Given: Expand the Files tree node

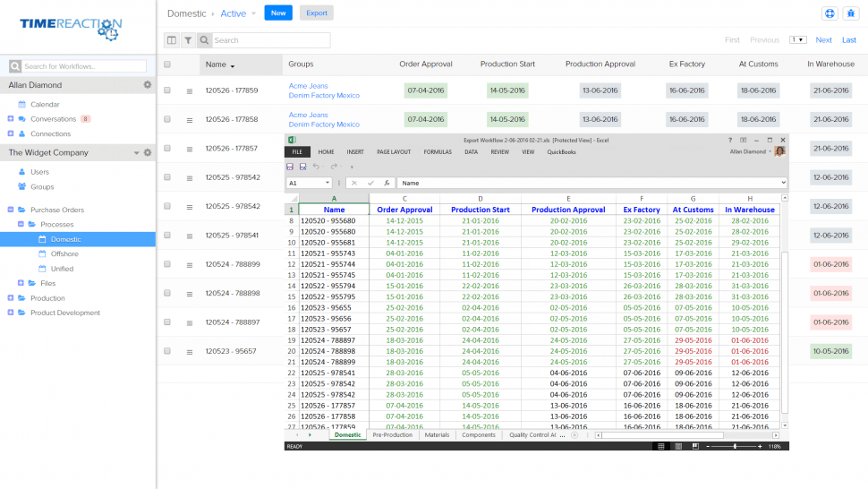Looking at the screenshot, I should [21, 283].
